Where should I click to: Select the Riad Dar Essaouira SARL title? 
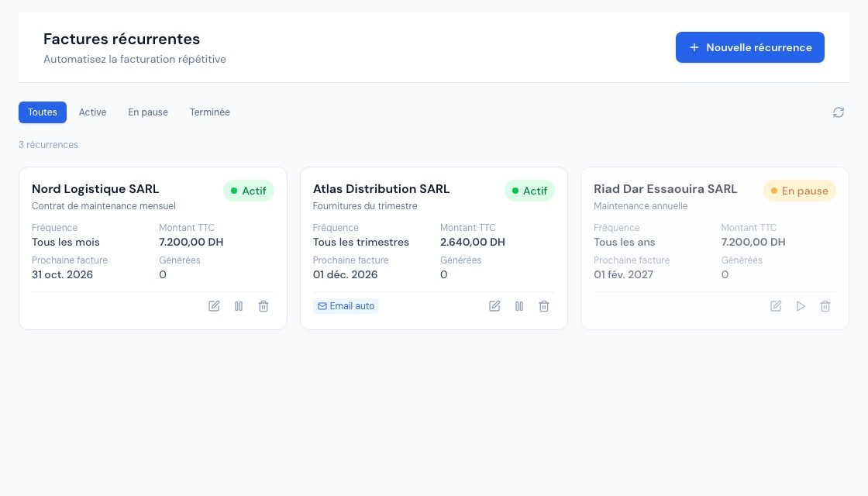(x=666, y=189)
